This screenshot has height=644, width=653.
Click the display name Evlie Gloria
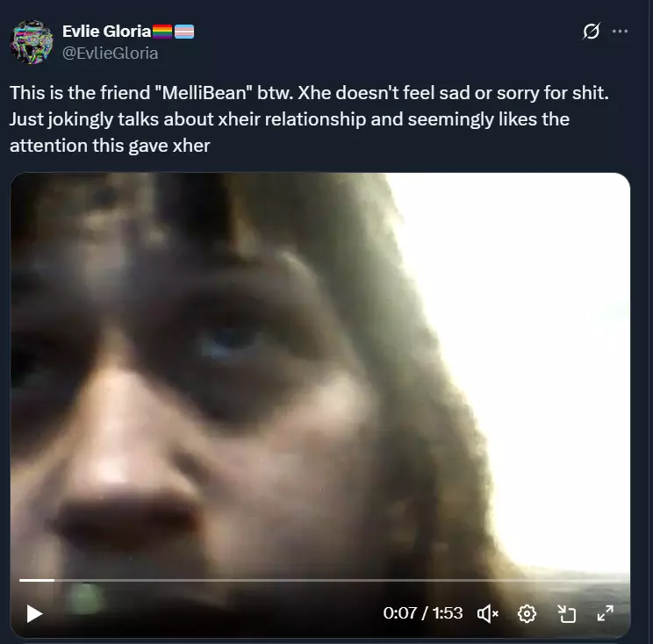coord(106,32)
